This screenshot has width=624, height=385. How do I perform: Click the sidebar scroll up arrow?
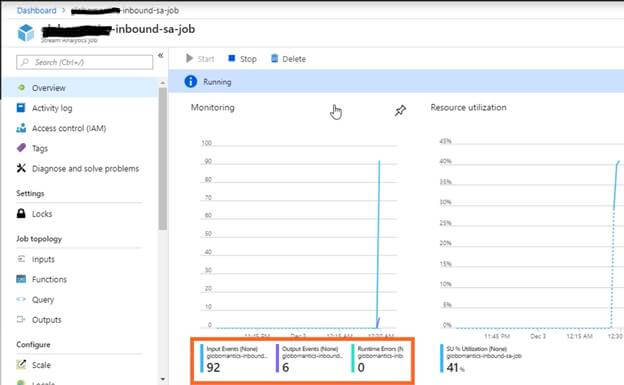click(162, 82)
